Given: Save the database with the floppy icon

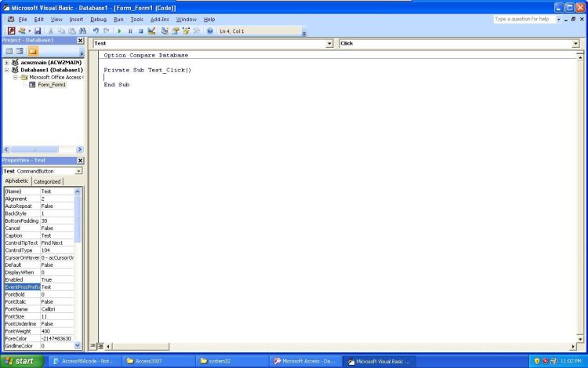Looking at the screenshot, I should pyautogui.click(x=38, y=31).
